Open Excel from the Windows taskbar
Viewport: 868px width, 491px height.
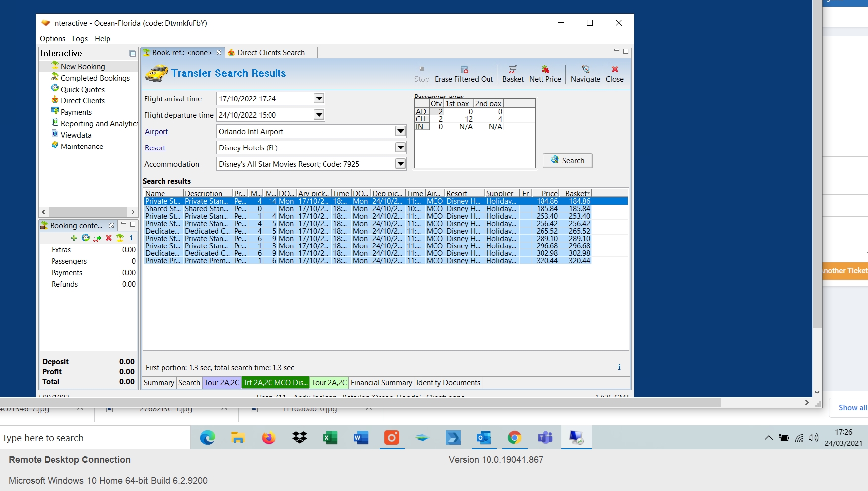(x=330, y=438)
